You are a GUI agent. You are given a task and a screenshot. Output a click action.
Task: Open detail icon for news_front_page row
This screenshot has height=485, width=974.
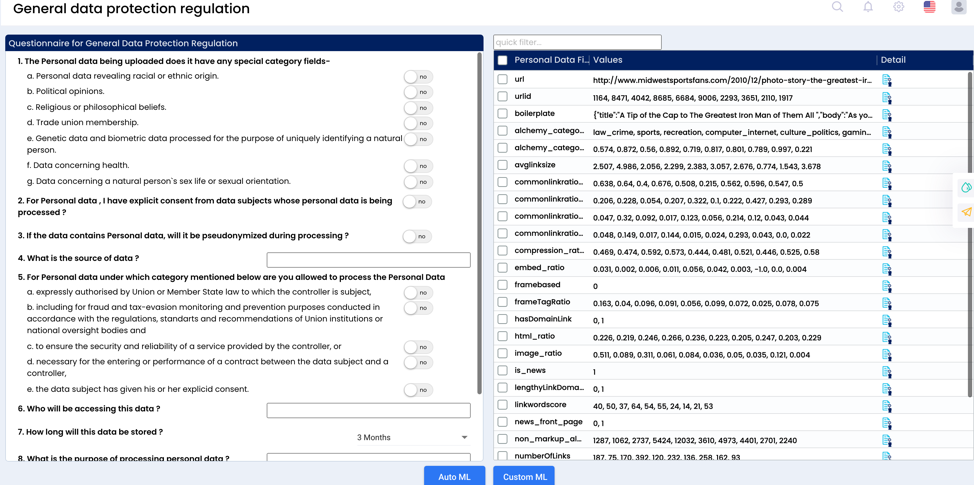click(x=887, y=423)
